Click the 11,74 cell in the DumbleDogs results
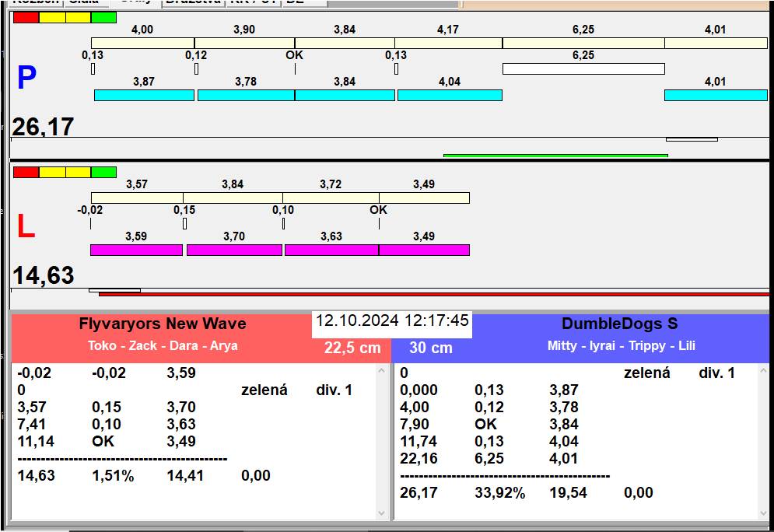The width and height of the screenshot is (774, 532). click(419, 442)
